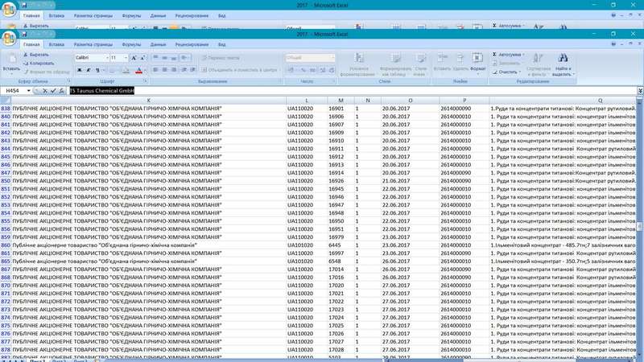Toggle bold formatting
Viewport: 644px width, 362px height.
(79, 70)
